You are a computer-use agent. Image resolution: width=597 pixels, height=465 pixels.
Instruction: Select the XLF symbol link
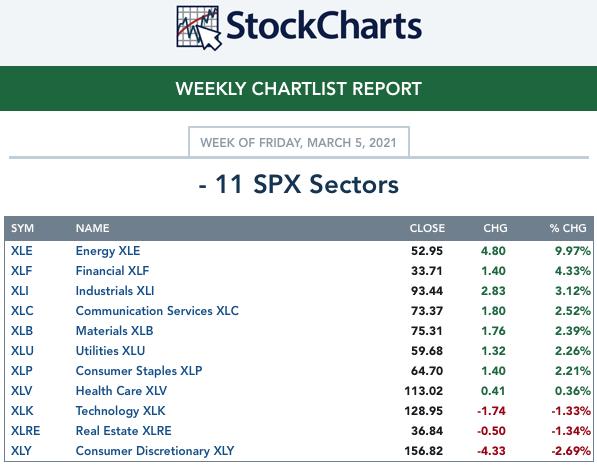[x=21, y=271]
